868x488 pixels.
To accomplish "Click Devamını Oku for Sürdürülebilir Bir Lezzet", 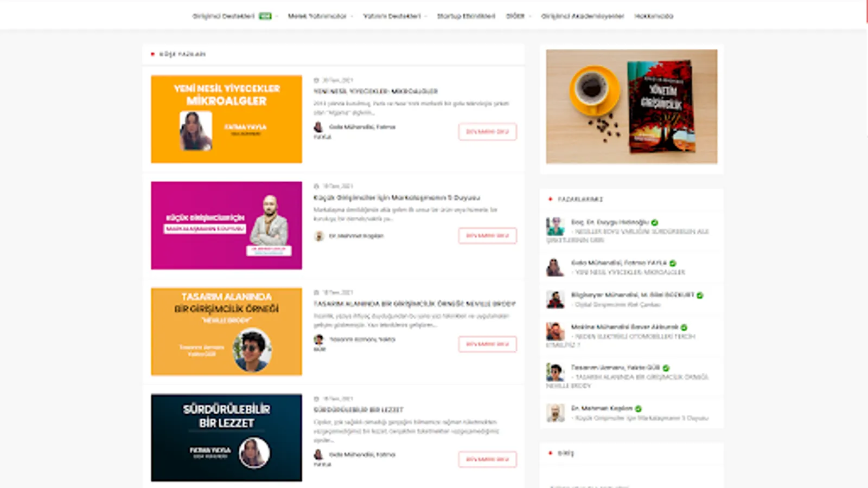I will click(x=487, y=459).
